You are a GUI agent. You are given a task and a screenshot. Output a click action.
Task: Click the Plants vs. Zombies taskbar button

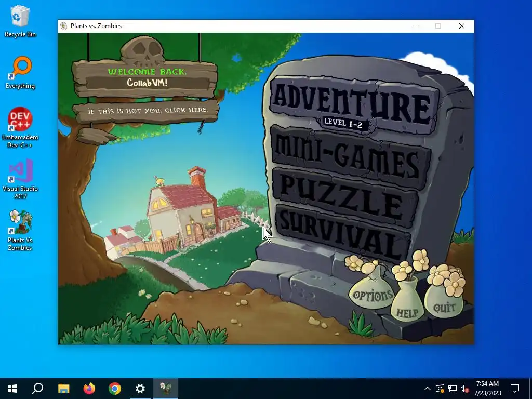[x=166, y=389]
